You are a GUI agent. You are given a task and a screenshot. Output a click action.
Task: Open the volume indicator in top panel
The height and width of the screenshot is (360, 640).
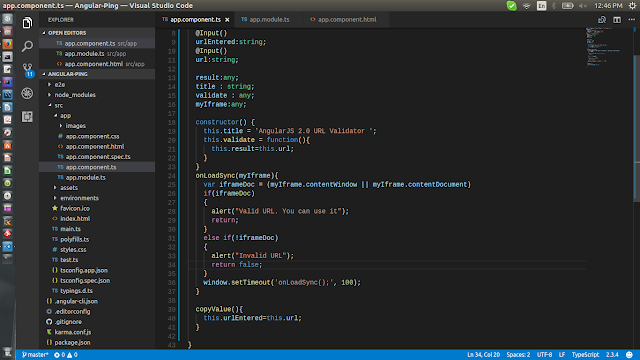[x=582, y=6]
